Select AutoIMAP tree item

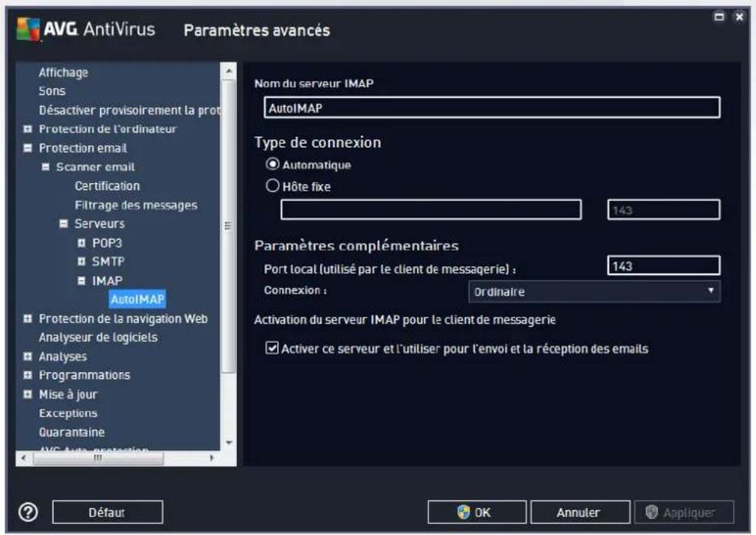(137, 299)
